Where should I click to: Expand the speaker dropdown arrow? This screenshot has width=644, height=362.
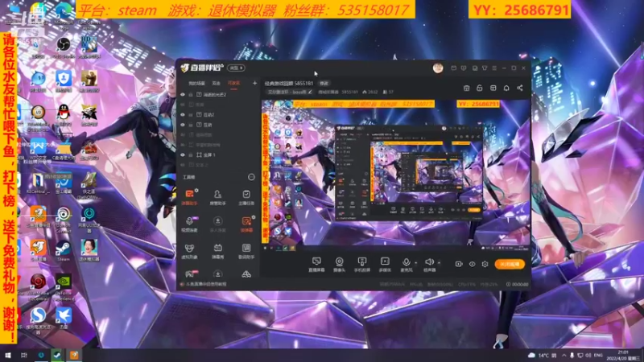click(439, 263)
